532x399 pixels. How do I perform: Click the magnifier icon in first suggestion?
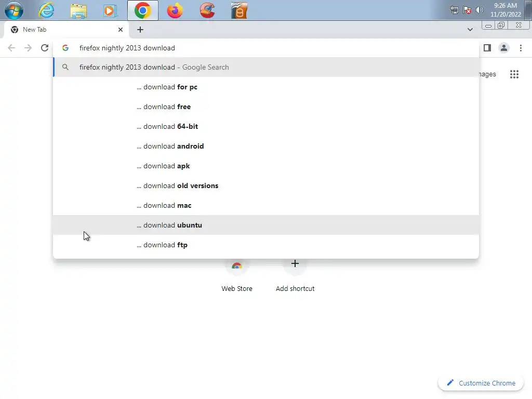tap(65, 67)
